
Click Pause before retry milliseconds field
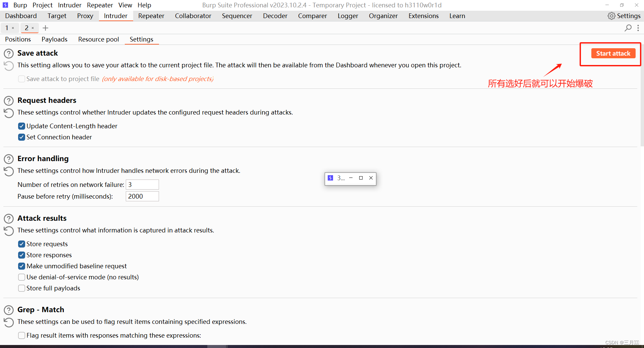point(142,196)
